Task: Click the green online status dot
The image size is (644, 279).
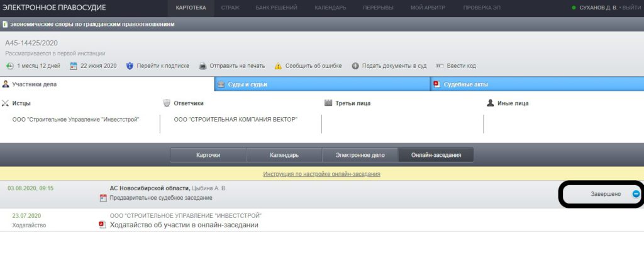Action: (574, 8)
